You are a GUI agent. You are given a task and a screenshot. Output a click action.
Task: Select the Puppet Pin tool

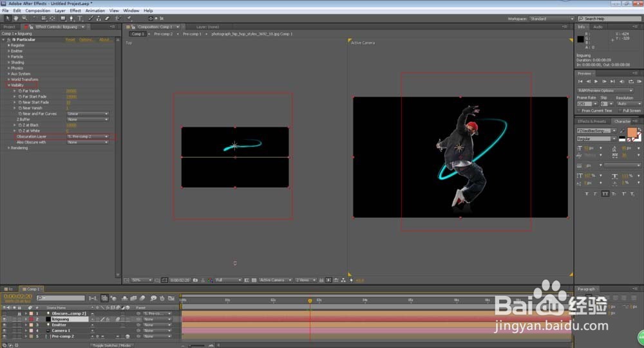point(129,19)
